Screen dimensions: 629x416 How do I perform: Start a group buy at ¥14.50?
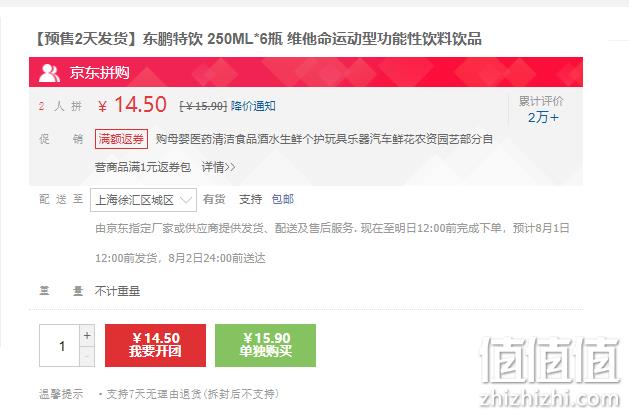pos(155,345)
